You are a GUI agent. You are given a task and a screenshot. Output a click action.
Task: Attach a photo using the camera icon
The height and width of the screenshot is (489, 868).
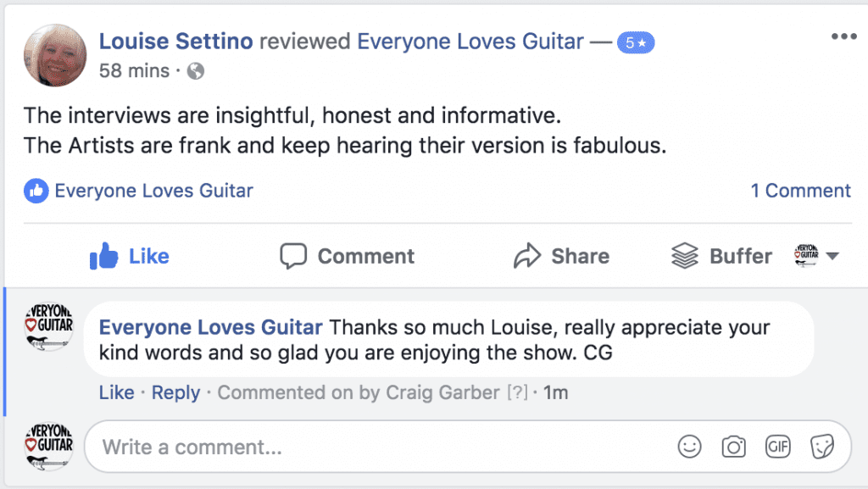[733, 447]
